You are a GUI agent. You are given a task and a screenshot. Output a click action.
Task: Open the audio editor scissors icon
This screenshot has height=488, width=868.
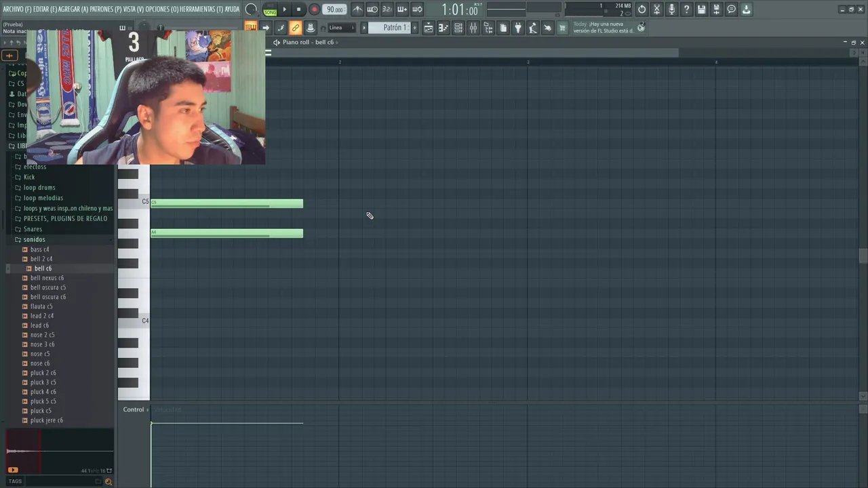(x=656, y=9)
